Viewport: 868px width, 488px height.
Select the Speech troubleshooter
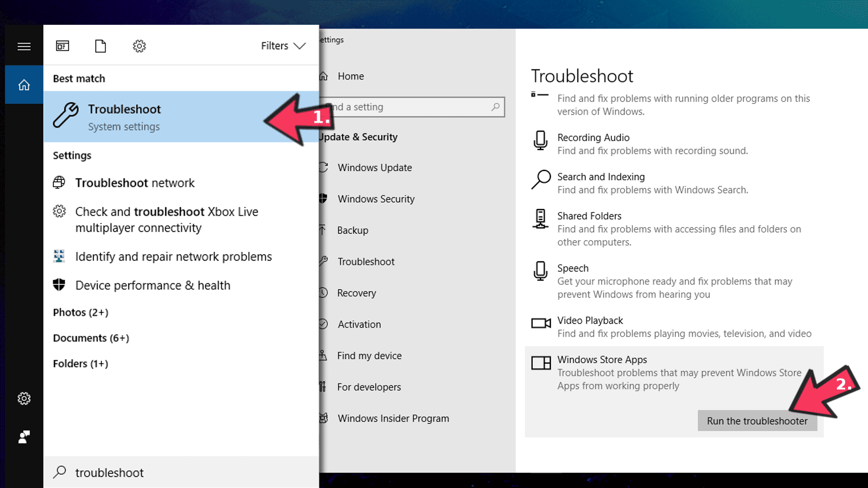674,281
